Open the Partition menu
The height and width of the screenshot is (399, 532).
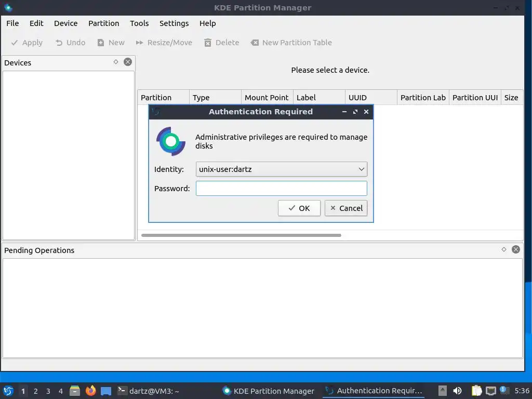104,23
